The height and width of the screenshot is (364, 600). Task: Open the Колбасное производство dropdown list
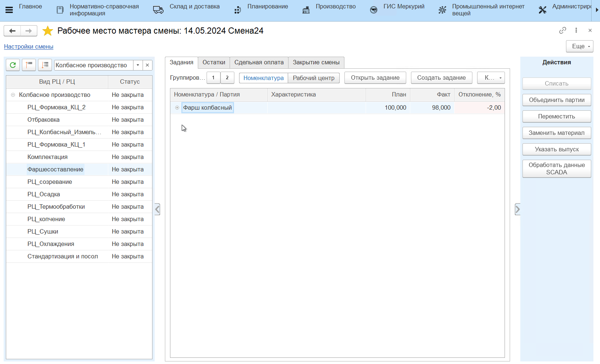(x=138, y=65)
